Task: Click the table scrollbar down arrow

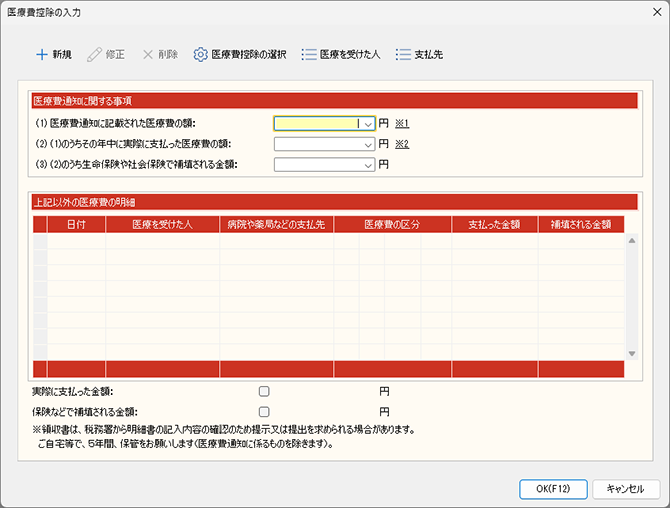Action: pos(631,353)
